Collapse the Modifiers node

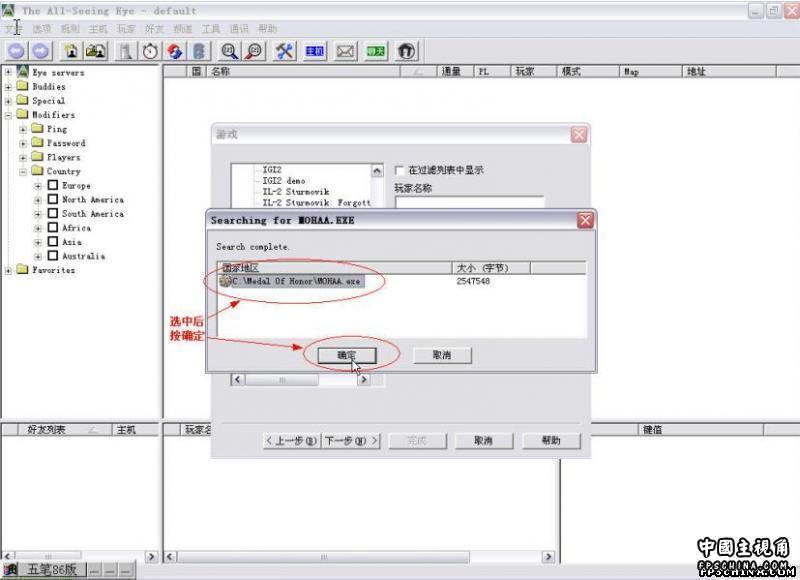(x=8, y=115)
